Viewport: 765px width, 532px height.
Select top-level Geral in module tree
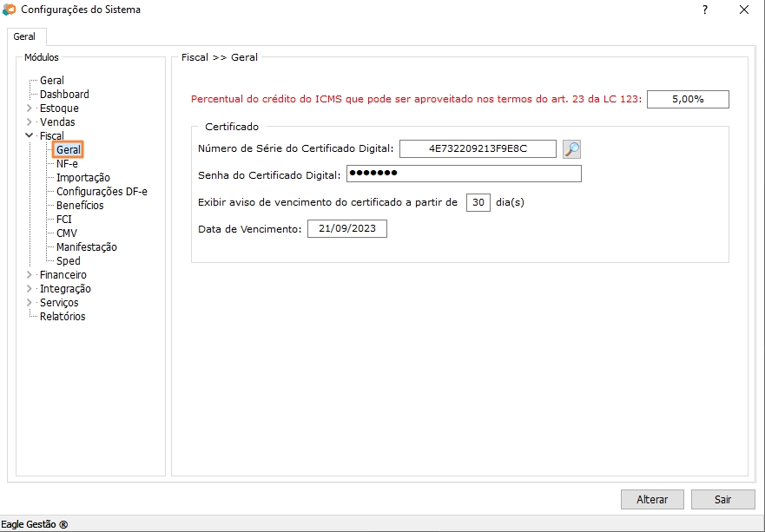(52, 80)
